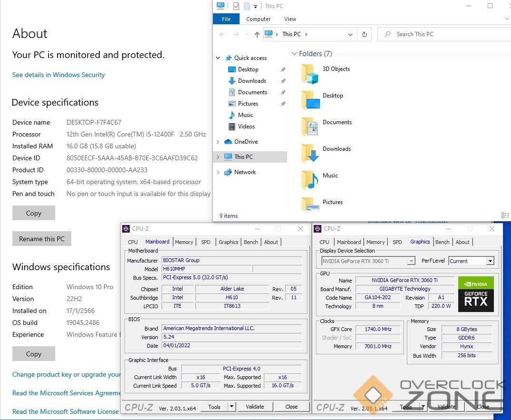Copy the Windows specifications
This screenshot has width=511, height=420.
pos(34,354)
